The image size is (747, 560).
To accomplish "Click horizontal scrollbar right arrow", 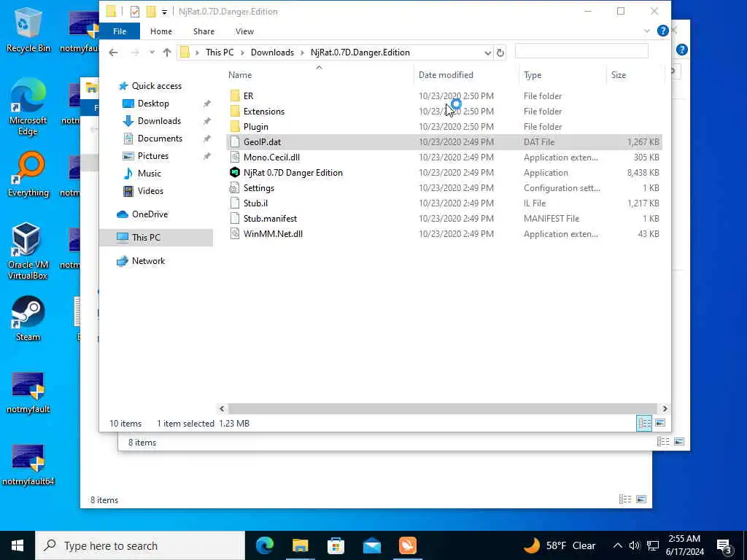I will point(665,408).
